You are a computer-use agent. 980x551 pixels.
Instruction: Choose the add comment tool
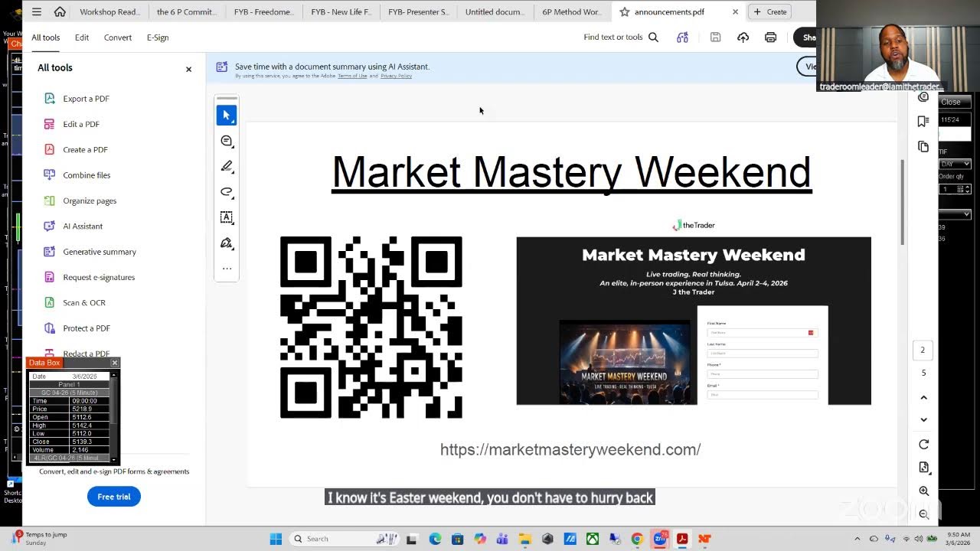226,141
